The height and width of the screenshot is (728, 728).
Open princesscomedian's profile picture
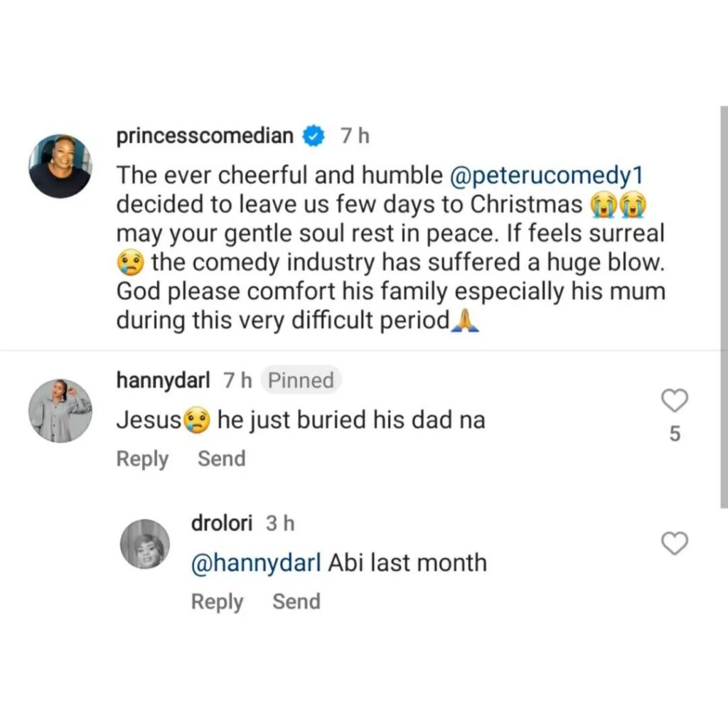(60, 166)
